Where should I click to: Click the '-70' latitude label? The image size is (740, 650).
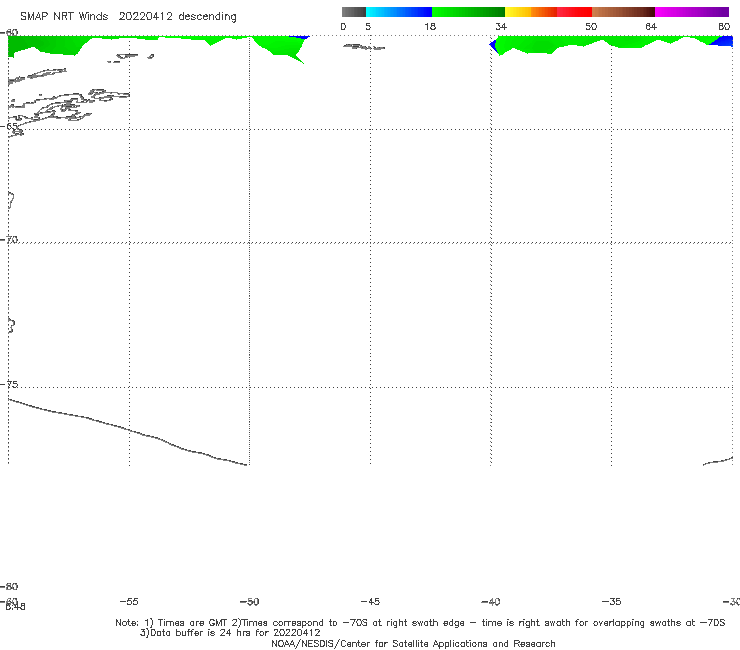tap(9, 239)
